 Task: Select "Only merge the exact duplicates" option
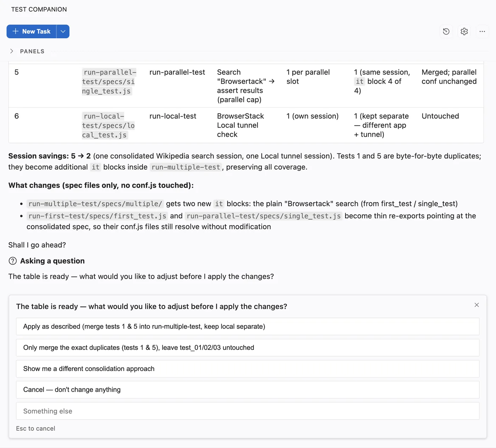tap(248, 348)
